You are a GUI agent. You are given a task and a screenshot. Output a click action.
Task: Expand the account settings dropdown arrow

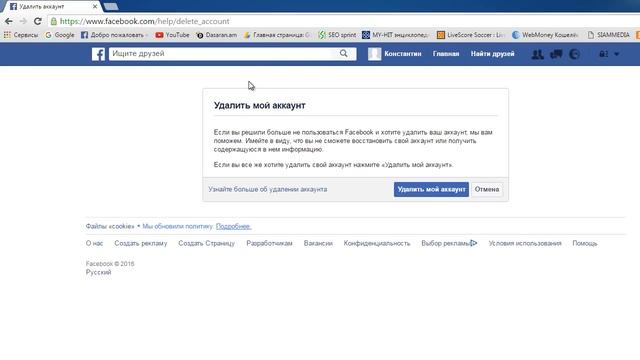click(616, 54)
